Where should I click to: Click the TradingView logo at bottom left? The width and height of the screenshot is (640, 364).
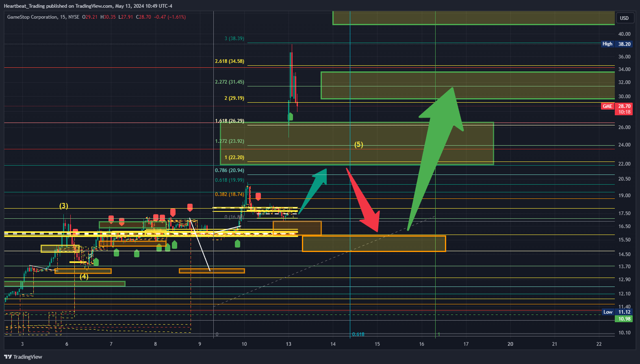(x=23, y=357)
